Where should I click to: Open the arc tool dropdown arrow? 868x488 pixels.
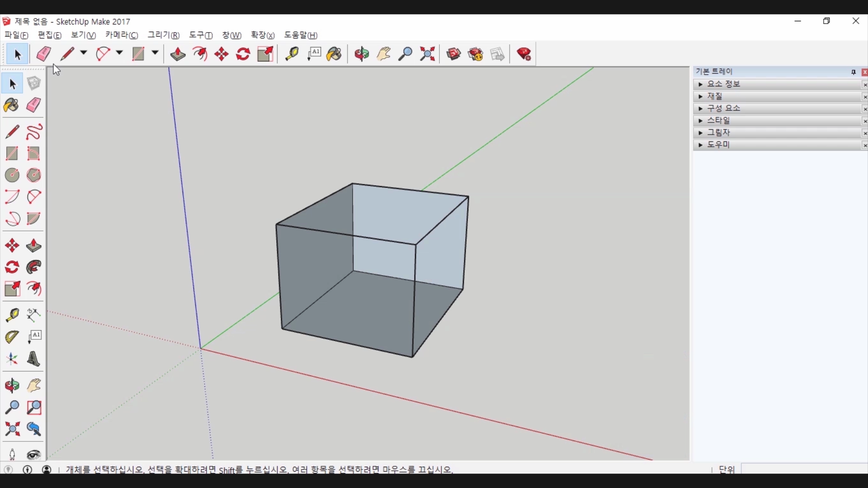coord(119,53)
